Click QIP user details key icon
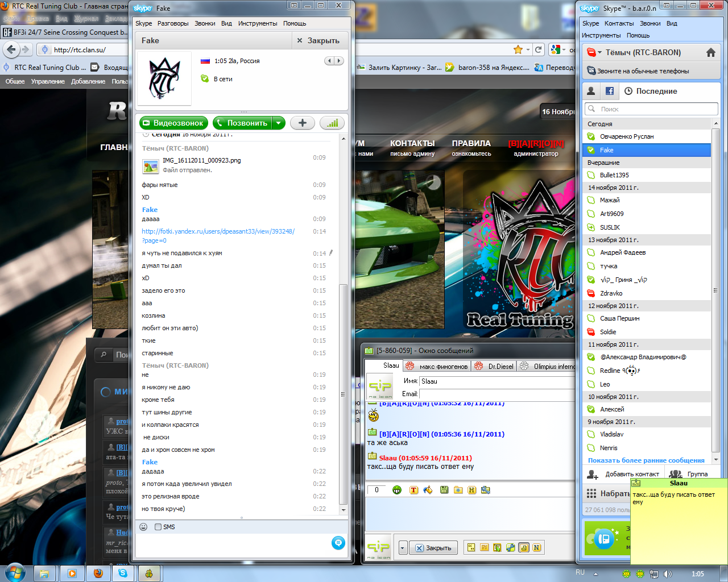This screenshot has width=728, height=582. (x=485, y=490)
